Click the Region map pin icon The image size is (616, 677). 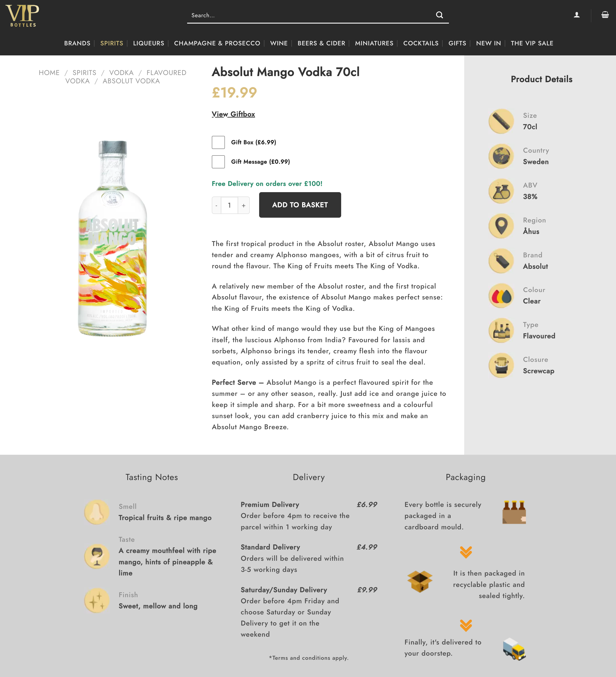tap(501, 226)
